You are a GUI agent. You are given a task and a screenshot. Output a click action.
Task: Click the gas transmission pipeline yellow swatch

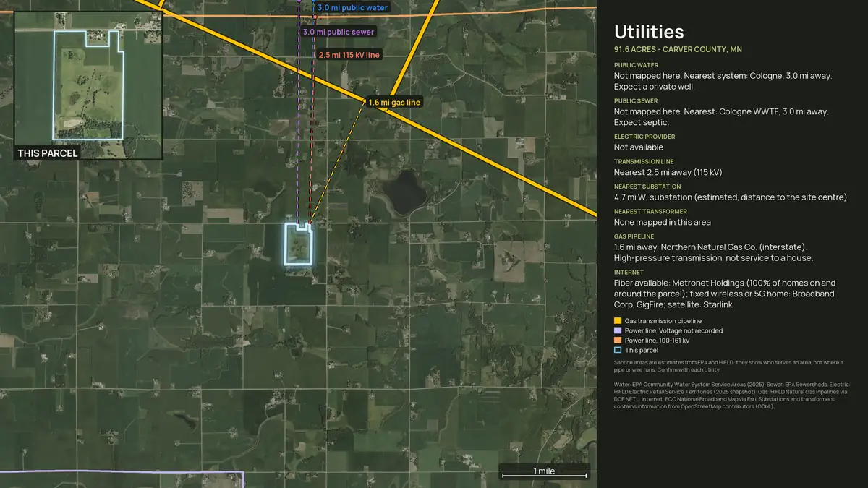[x=618, y=321]
